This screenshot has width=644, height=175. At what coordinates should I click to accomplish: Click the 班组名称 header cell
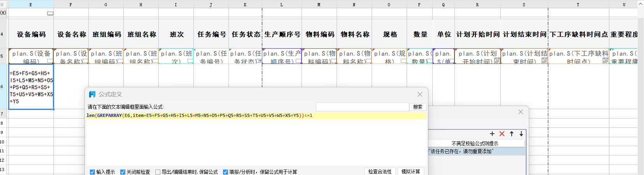[141, 34]
